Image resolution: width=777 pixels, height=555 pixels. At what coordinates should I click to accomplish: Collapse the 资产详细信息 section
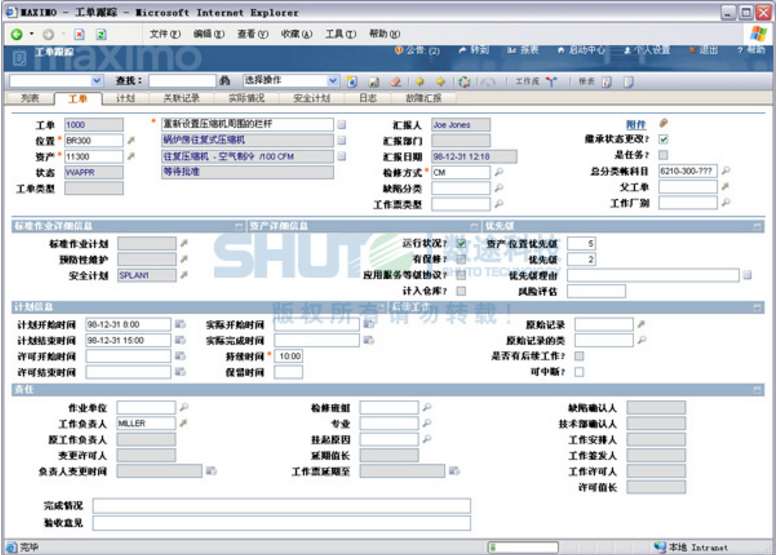(476, 226)
